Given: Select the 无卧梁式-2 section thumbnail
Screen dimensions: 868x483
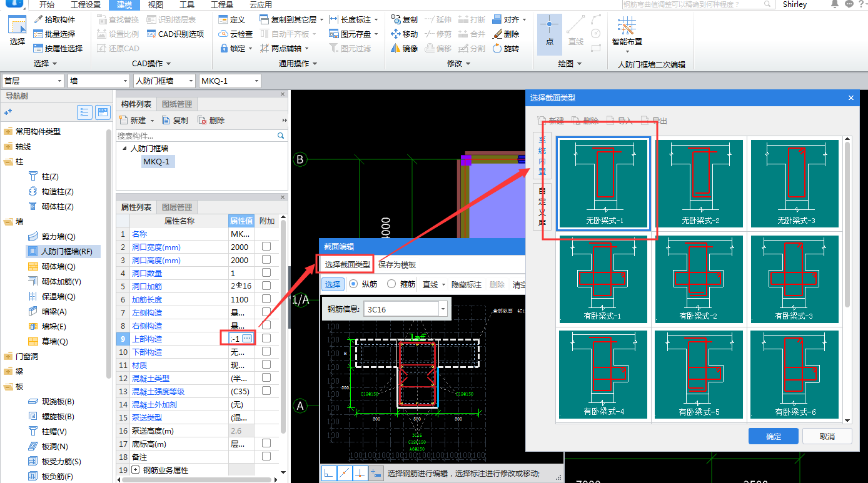Looking at the screenshot, I should pyautogui.click(x=700, y=183).
